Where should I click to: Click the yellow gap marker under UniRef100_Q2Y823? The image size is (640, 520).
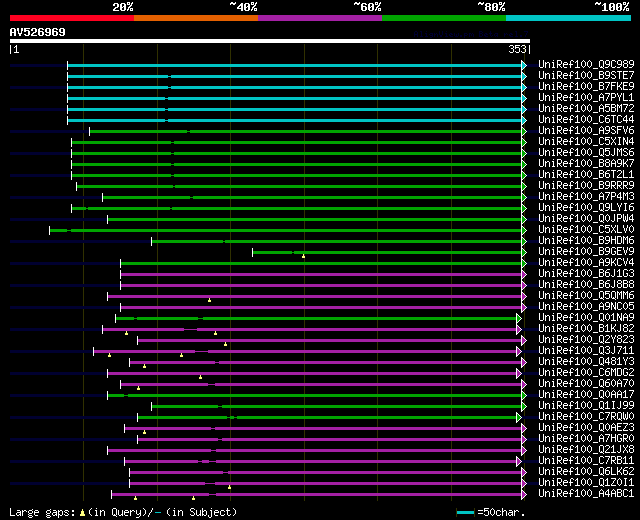point(225,344)
